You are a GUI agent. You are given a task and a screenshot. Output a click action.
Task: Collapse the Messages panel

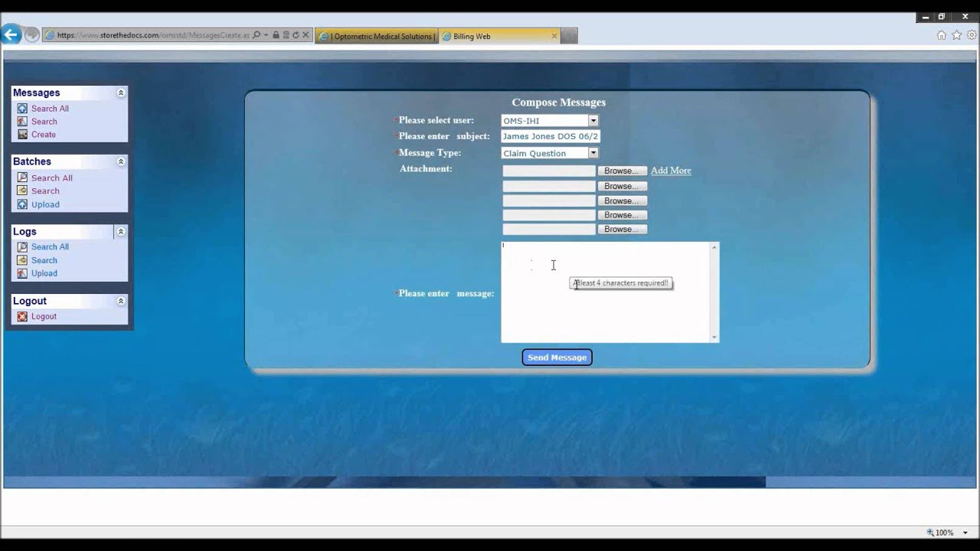pyautogui.click(x=120, y=93)
